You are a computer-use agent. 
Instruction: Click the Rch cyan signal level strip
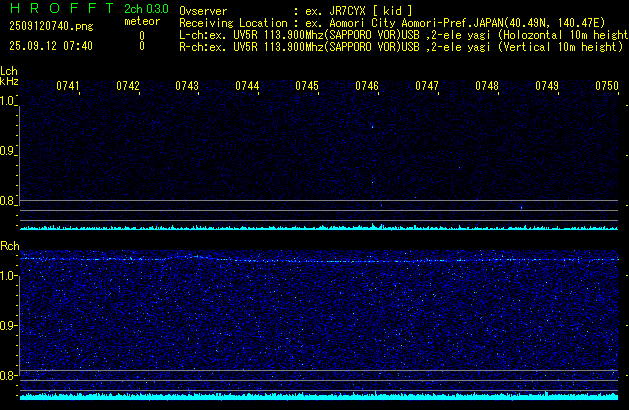(319, 396)
